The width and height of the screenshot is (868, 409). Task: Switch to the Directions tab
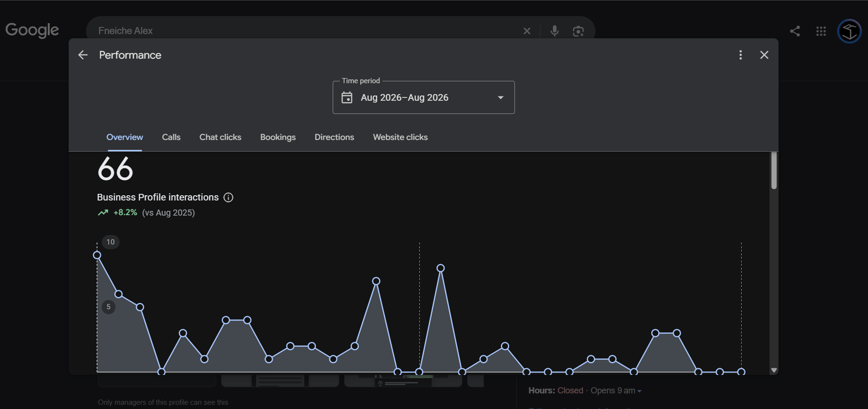(334, 137)
